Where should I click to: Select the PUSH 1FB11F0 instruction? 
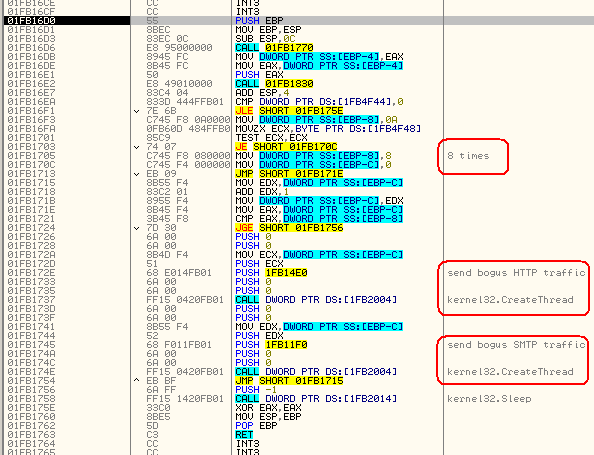pyautogui.click(x=271, y=345)
